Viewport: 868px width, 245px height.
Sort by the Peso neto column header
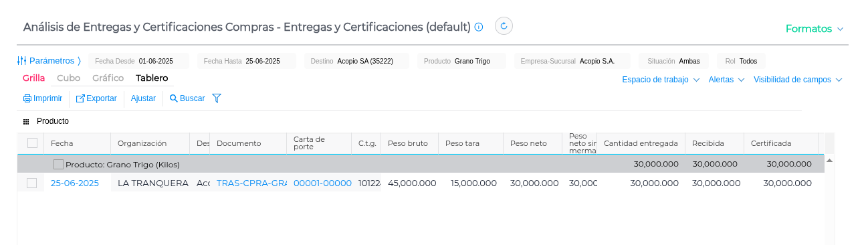coord(533,143)
